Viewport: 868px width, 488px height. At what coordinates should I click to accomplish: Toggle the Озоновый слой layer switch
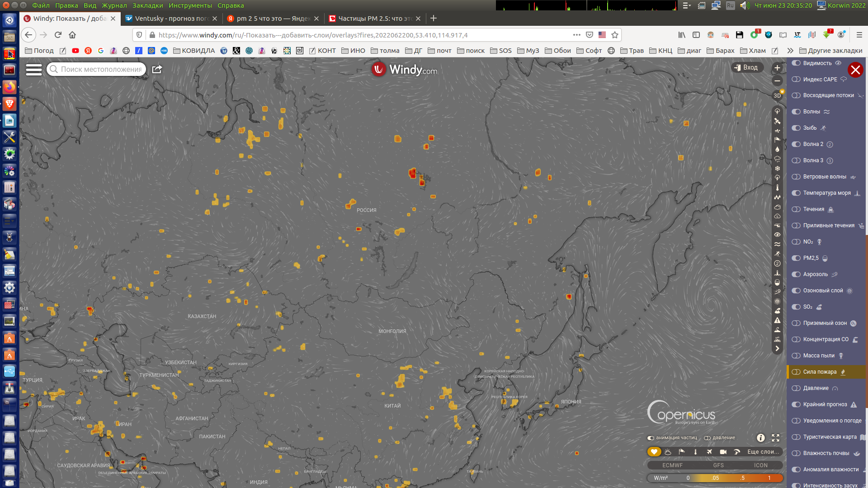click(796, 291)
